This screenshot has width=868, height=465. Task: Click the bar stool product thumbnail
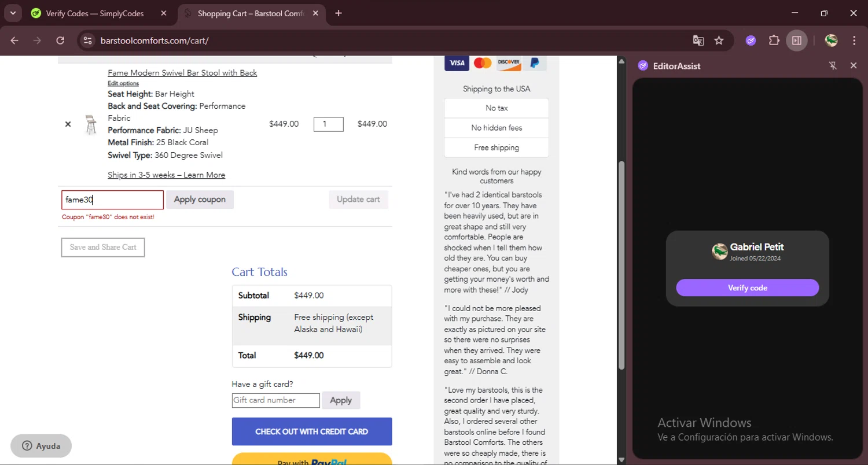point(91,124)
